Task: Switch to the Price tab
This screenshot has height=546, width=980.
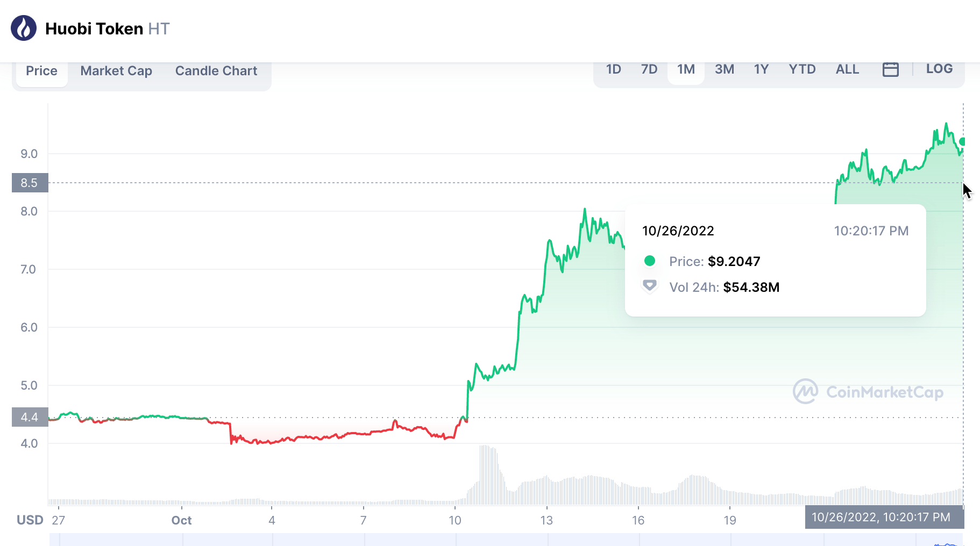Action: (41, 71)
